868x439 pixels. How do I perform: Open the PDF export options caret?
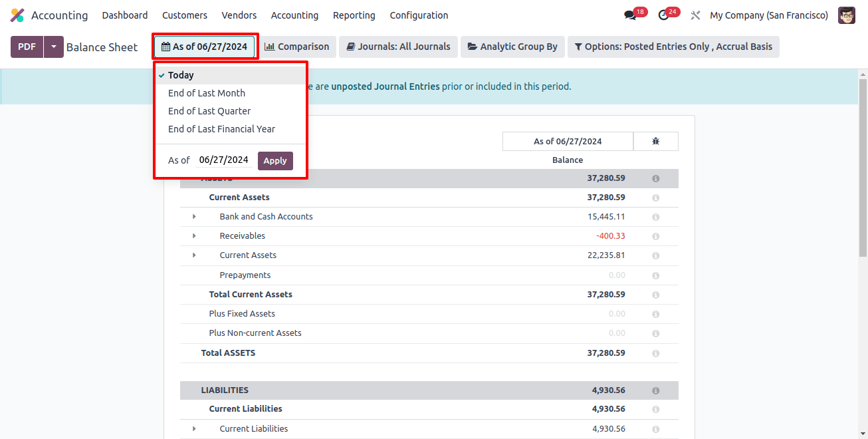click(x=54, y=47)
